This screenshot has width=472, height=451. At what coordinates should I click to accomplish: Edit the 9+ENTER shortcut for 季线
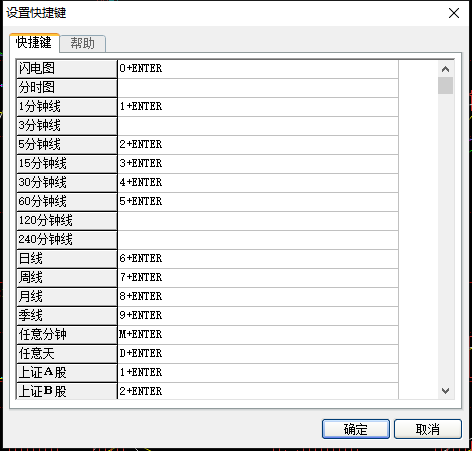click(258, 316)
